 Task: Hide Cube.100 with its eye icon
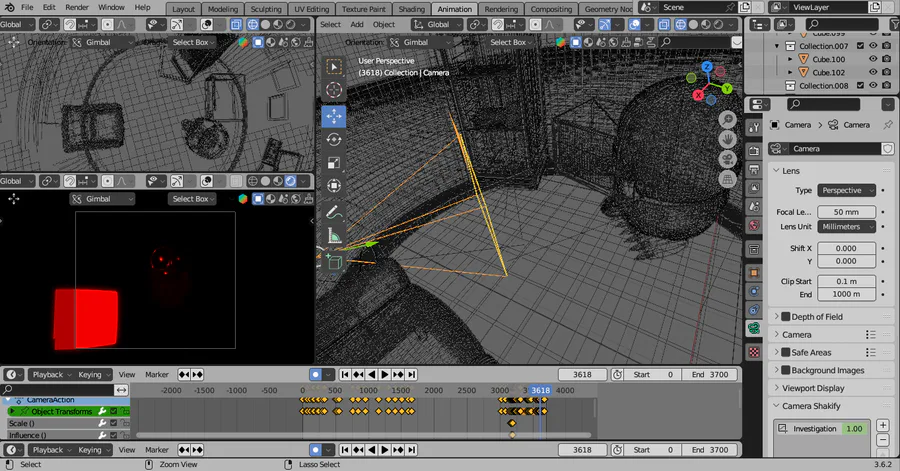[x=873, y=59]
